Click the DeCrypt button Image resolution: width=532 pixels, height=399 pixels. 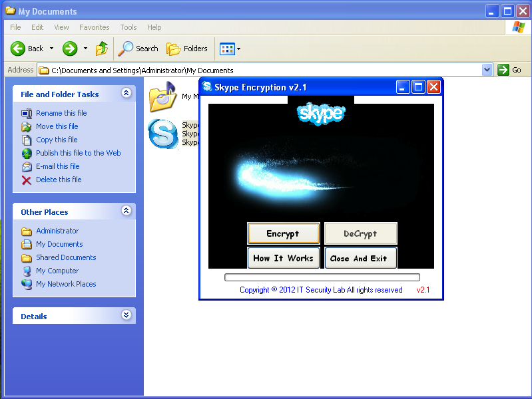point(361,233)
